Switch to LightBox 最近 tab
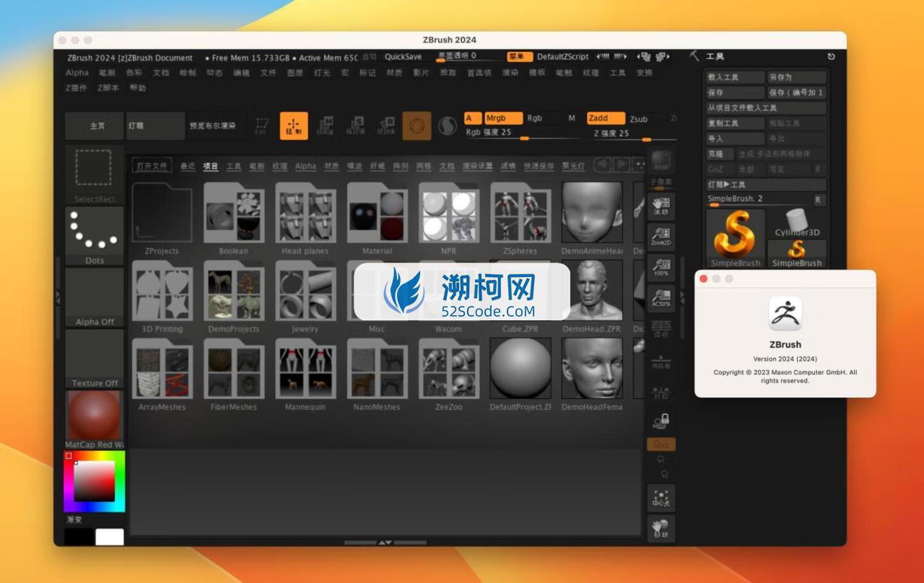The height and width of the screenshot is (583, 924). (188, 166)
